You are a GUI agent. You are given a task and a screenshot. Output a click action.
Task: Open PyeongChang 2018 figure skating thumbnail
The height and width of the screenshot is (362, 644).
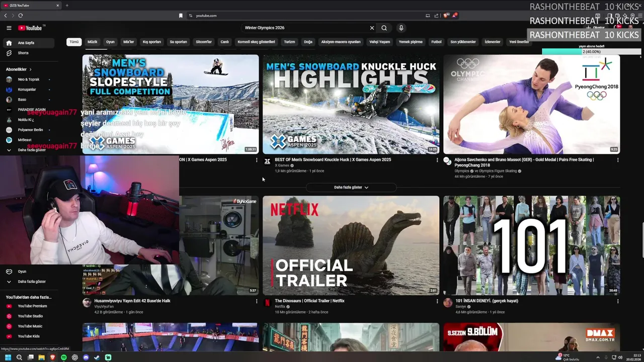(532, 104)
